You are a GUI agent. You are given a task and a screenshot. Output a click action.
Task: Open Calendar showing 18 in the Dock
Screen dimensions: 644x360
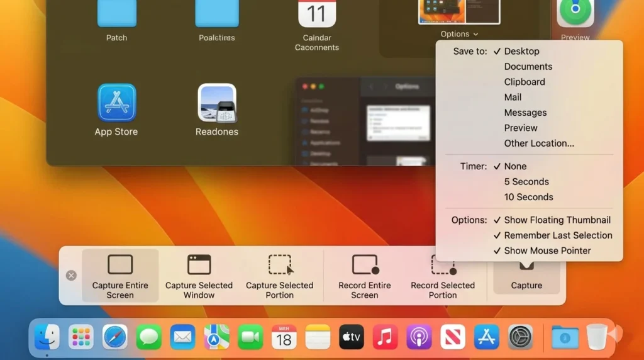point(284,337)
